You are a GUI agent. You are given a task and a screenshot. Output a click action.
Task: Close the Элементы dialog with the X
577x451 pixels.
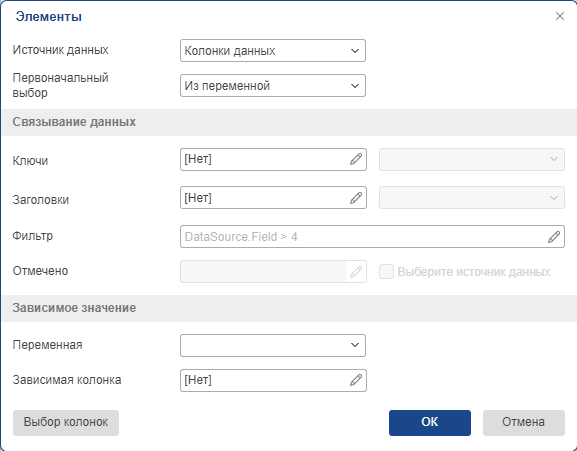[560, 16]
